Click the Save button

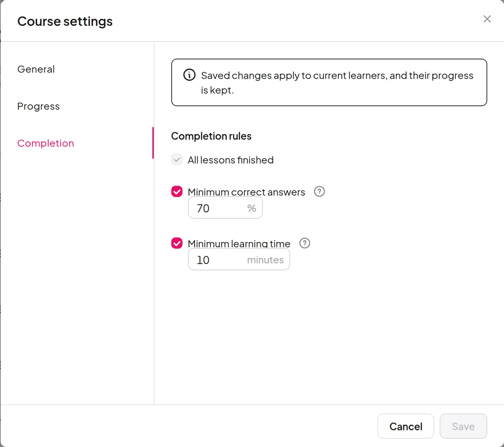click(x=463, y=426)
